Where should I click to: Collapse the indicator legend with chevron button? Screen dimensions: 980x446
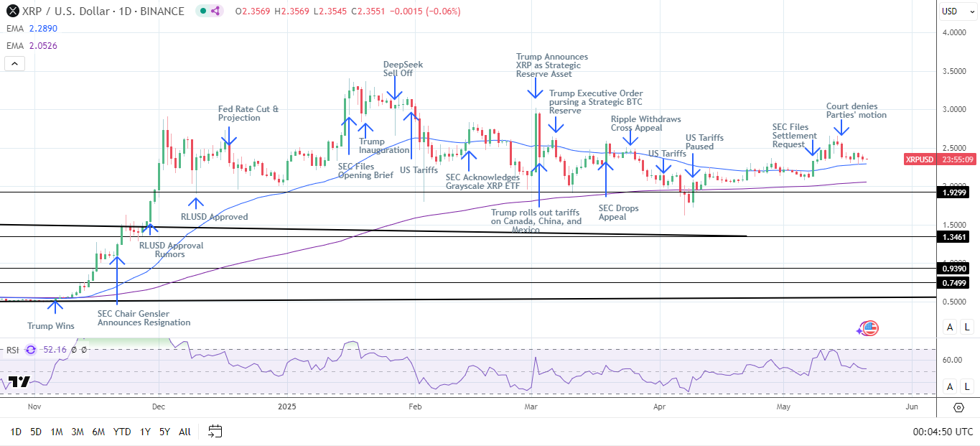(x=14, y=63)
